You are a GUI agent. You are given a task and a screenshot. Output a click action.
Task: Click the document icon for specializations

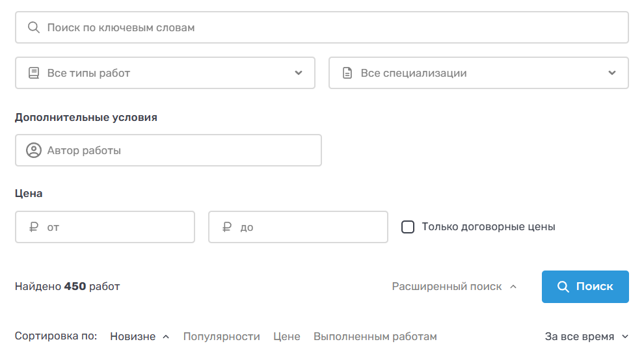tap(347, 73)
